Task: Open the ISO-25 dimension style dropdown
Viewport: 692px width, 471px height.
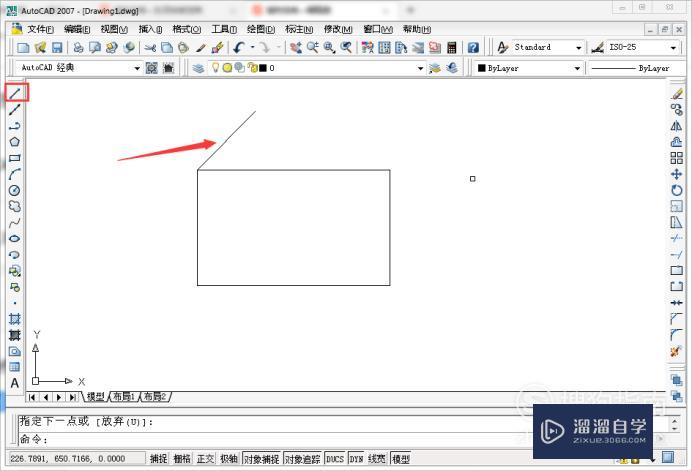Action: coord(673,47)
